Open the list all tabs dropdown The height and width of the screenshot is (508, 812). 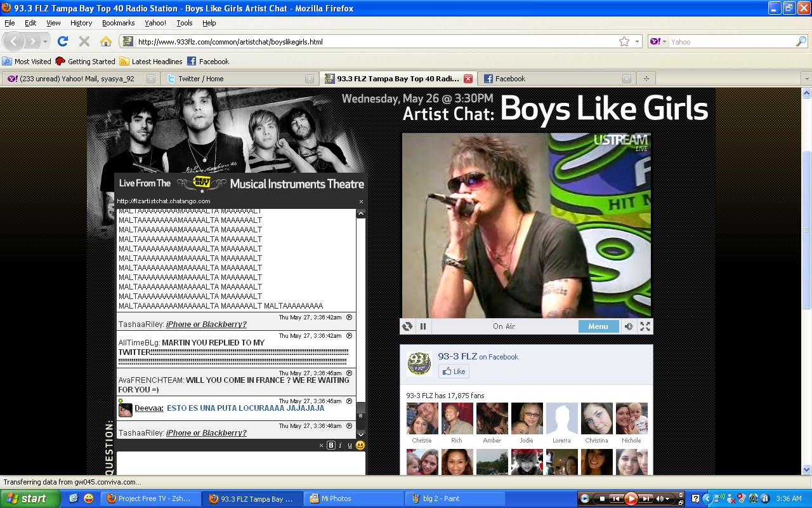click(x=807, y=79)
